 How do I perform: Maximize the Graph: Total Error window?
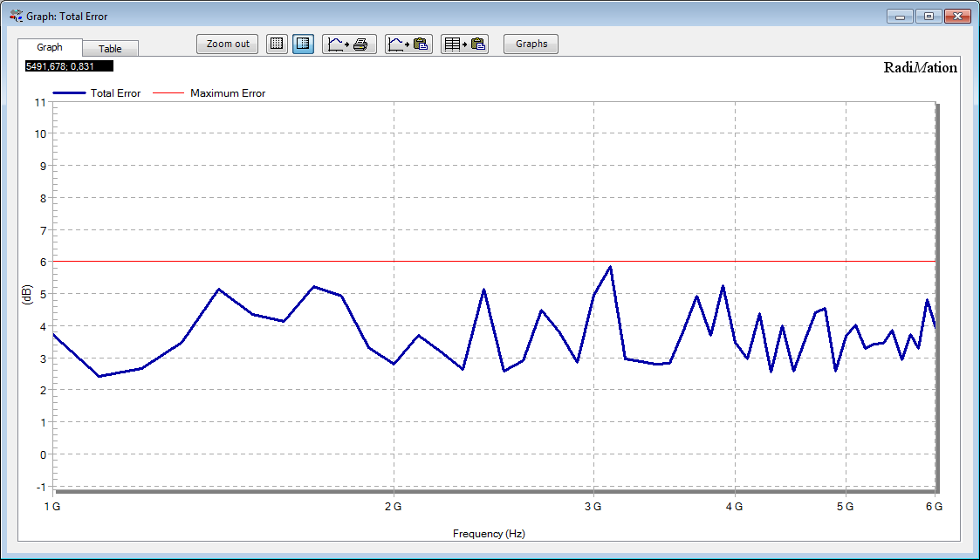(929, 17)
